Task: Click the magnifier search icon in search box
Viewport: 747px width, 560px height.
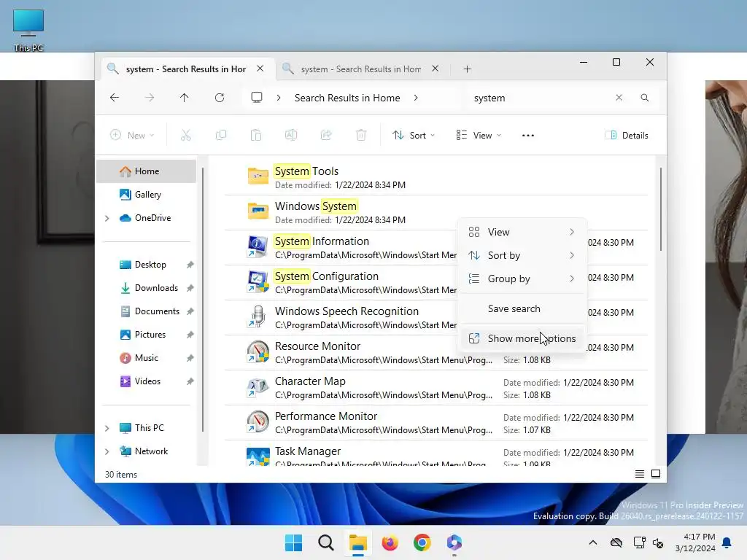Action: (x=645, y=98)
